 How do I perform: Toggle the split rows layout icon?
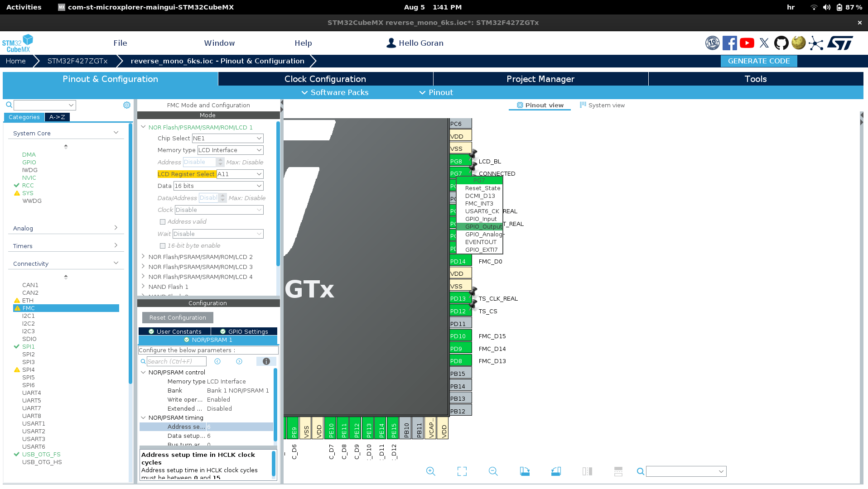pos(618,471)
